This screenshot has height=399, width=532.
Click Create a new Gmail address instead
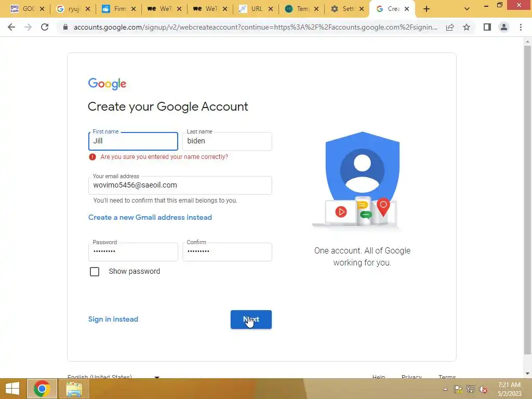pos(150,218)
